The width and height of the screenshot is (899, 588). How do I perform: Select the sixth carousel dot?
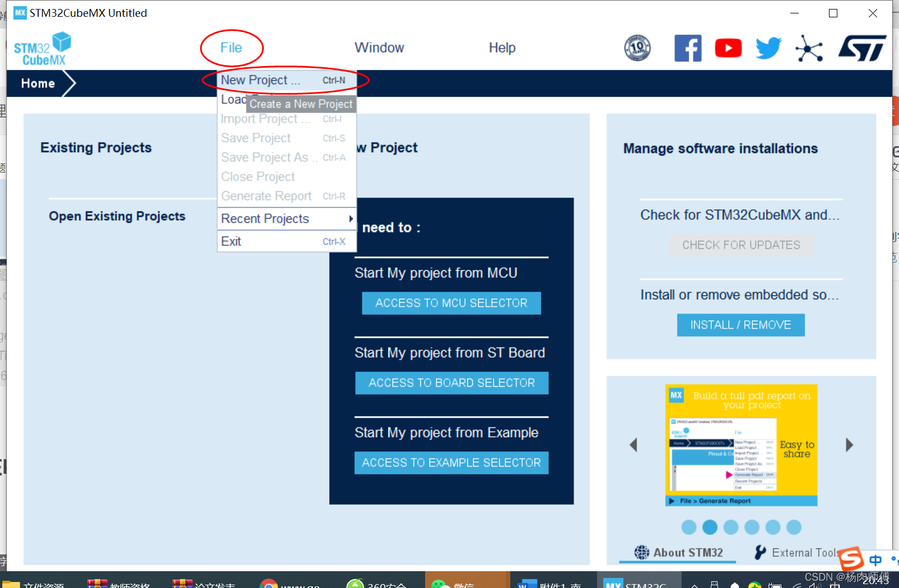794,527
